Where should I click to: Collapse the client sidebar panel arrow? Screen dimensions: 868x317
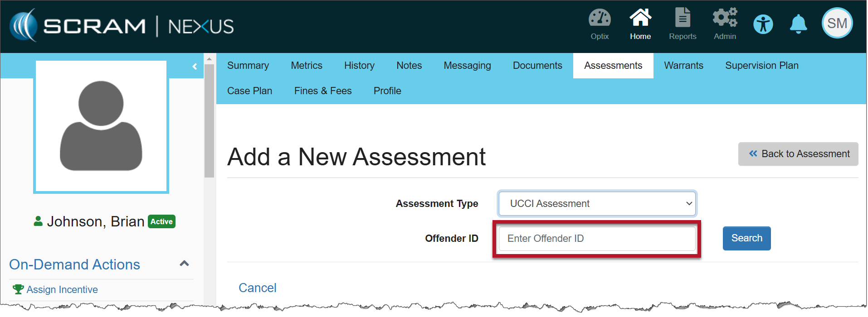pyautogui.click(x=195, y=67)
